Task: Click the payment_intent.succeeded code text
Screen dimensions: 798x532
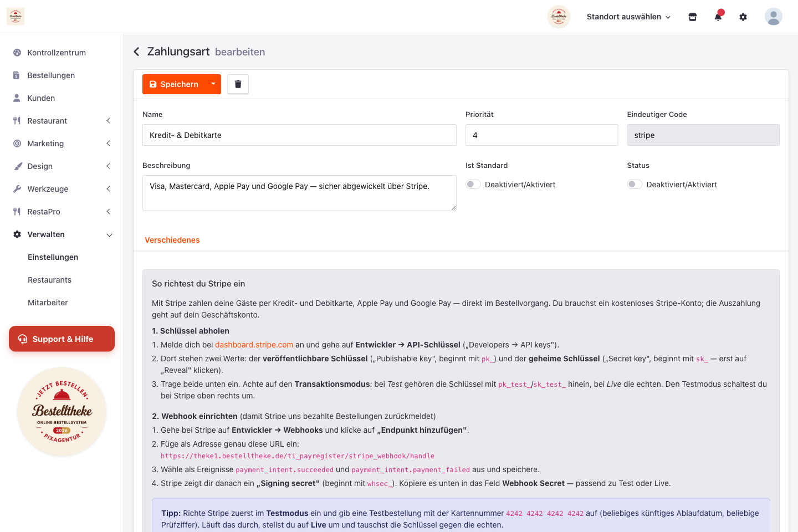Action: [285, 470]
